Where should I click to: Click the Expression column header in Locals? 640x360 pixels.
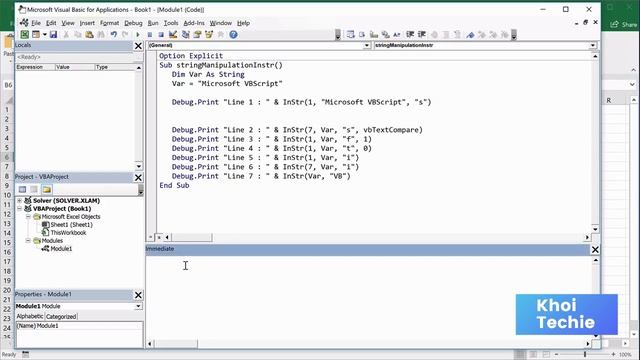pyautogui.click(x=35, y=67)
